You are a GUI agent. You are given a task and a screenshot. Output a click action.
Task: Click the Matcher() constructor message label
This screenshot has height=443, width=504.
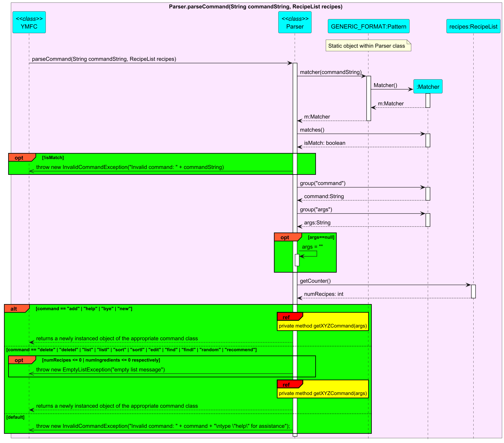click(385, 85)
